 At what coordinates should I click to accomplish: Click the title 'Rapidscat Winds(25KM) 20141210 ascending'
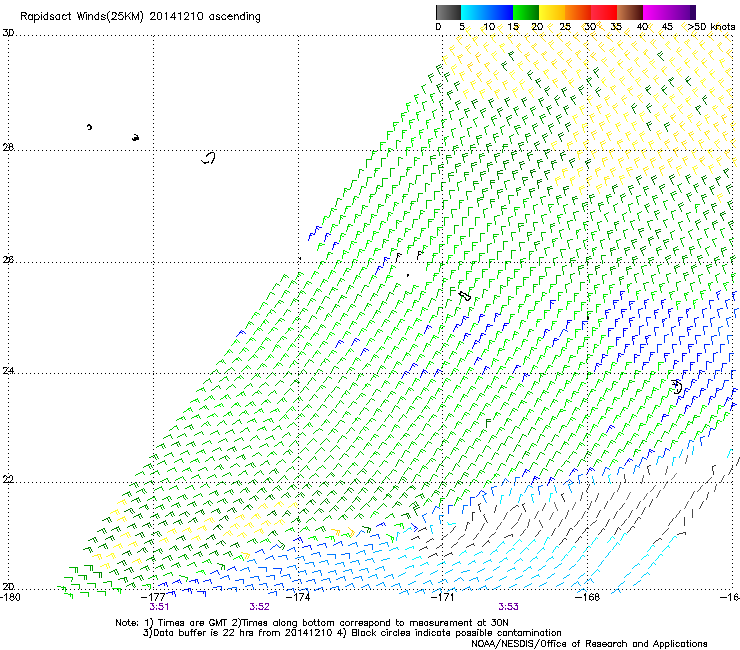point(140,17)
